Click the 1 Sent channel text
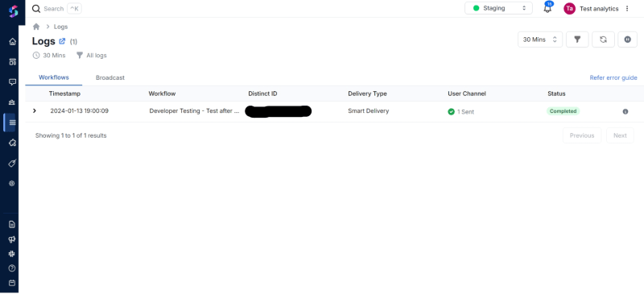The width and height of the screenshot is (644, 299). 465,111
